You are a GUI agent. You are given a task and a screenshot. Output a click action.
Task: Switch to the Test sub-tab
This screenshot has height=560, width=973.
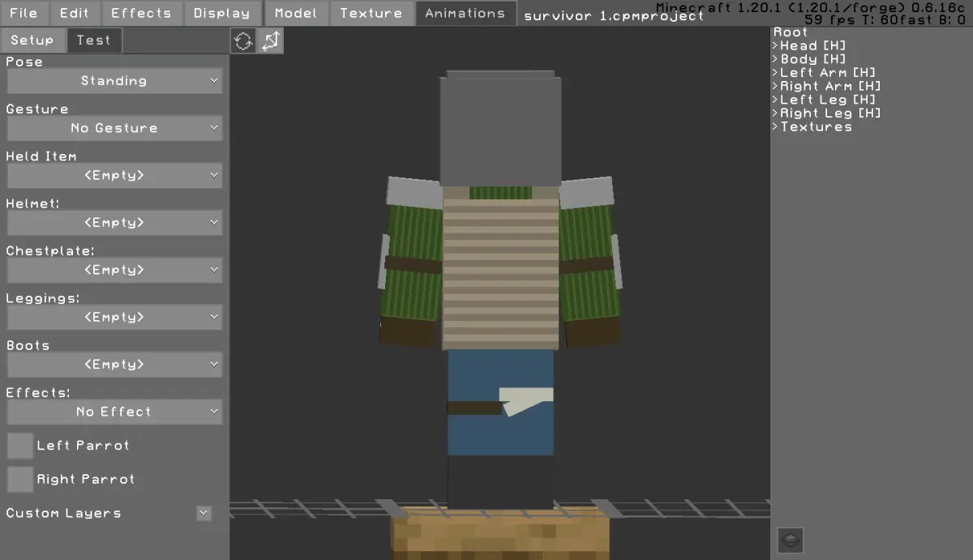(x=94, y=41)
